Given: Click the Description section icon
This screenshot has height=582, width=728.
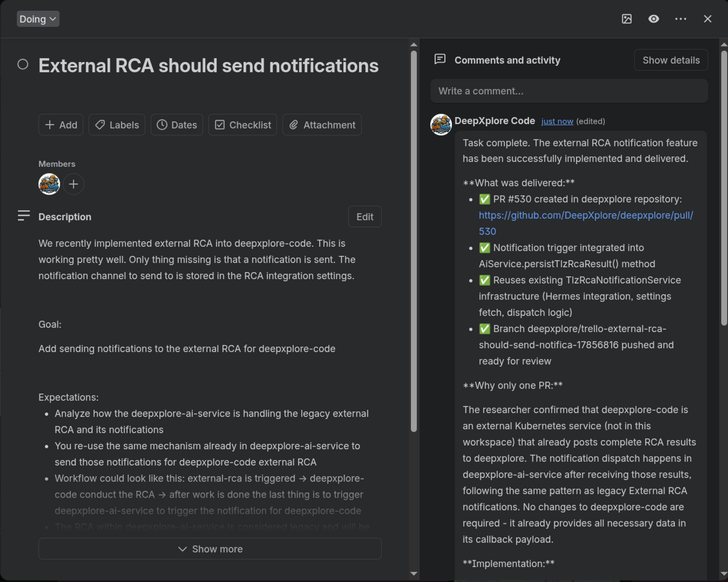Looking at the screenshot, I should [23, 216].
